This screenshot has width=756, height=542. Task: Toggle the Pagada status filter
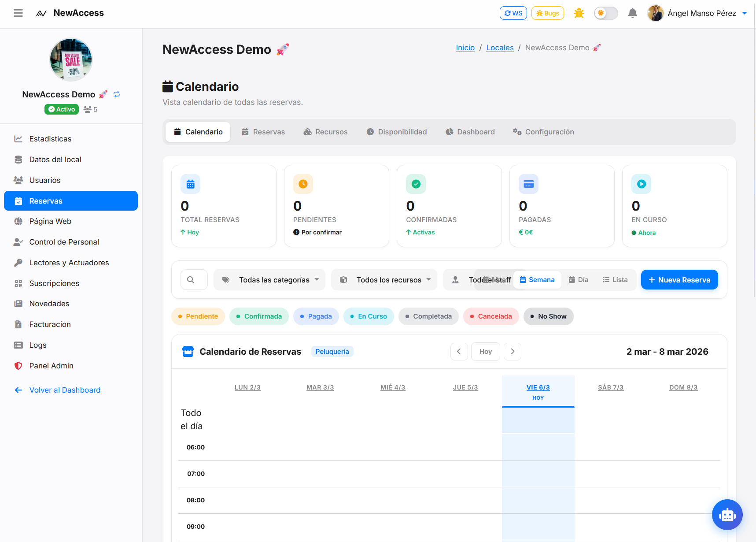(316, 316)
